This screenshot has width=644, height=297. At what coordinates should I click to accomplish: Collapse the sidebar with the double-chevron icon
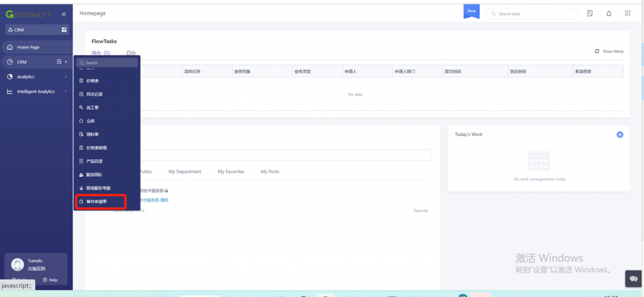coord(64,14)
